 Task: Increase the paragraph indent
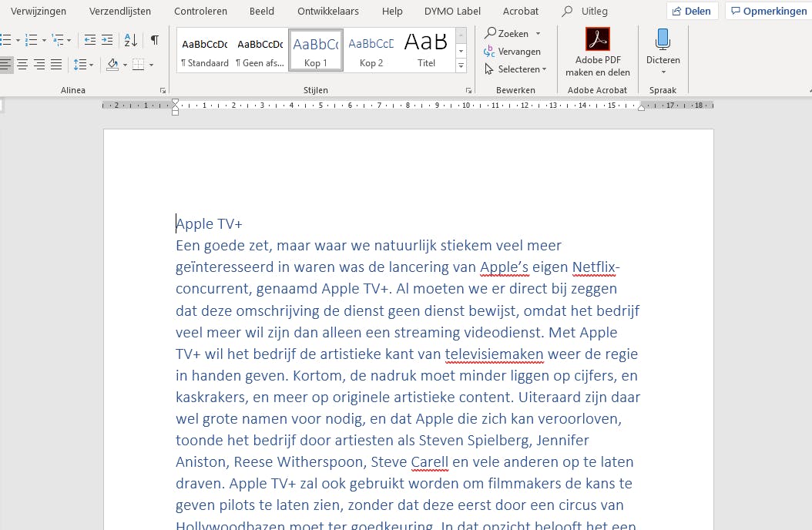point(107,40)
